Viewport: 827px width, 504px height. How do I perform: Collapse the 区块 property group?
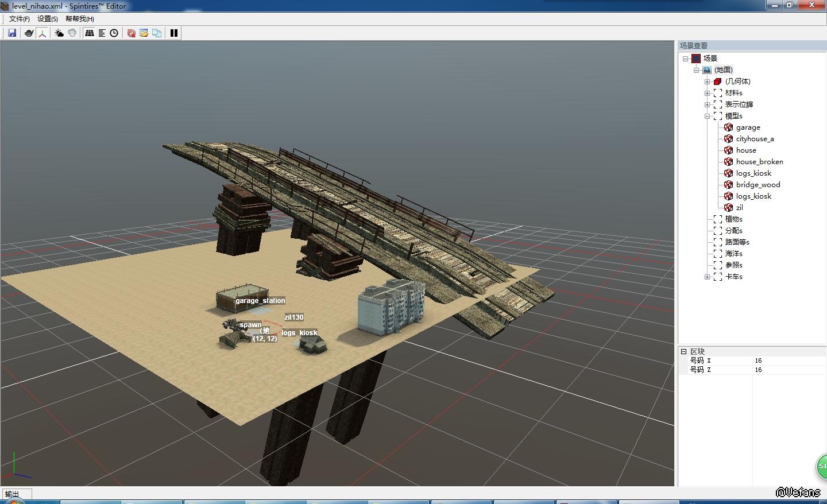(683, 351)
